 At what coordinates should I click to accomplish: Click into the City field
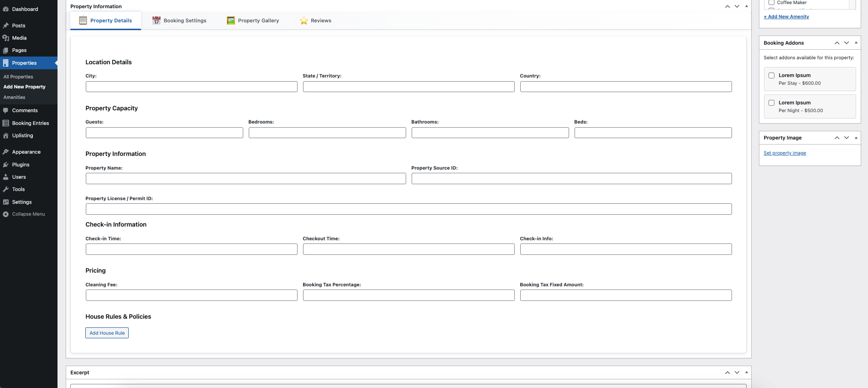pos(192,87)
